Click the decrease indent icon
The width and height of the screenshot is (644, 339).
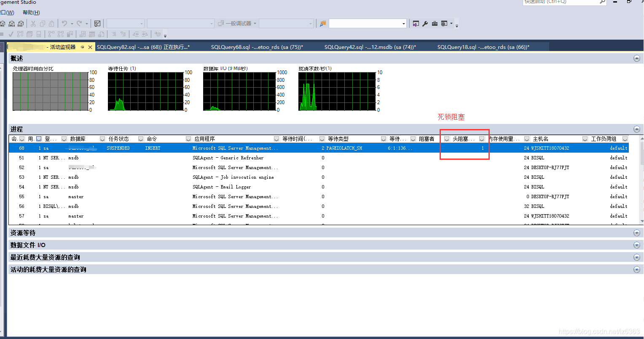[136, 34]
